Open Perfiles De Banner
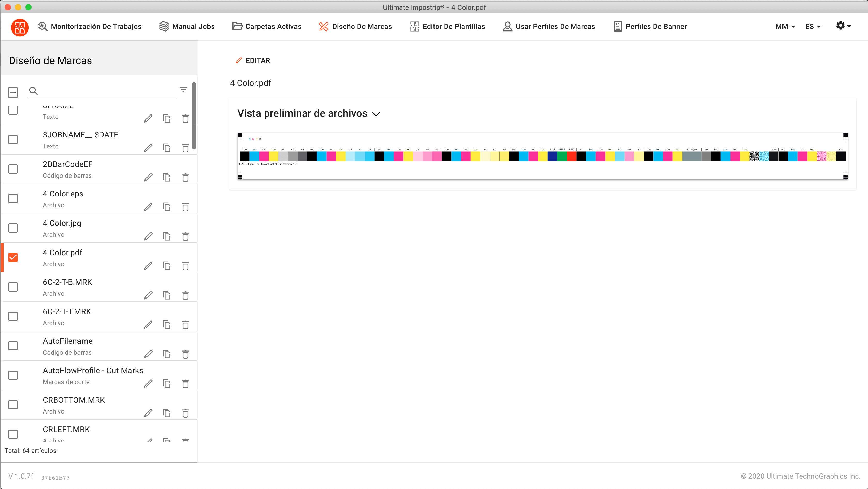Image resolution: width=868 pixels, height=489 pixels. click(650, 27)
